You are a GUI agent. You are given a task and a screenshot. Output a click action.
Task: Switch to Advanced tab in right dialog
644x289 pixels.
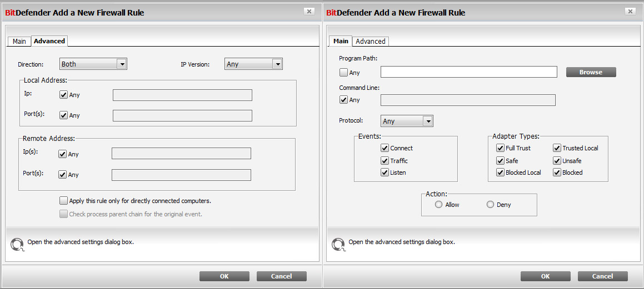tap(371, 42)
